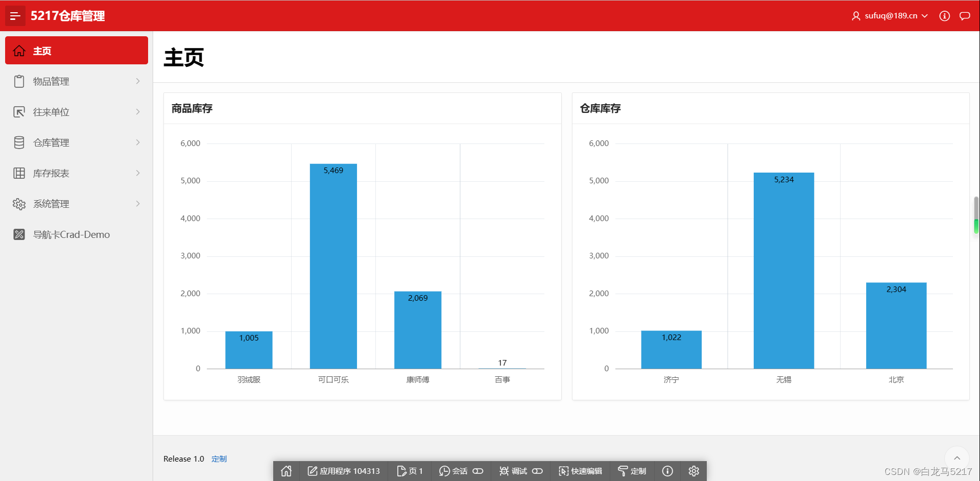The width and height of the screenshot is (980, 481).
Task: Open the feedback speech bubble icon
Action: [965, 16]
